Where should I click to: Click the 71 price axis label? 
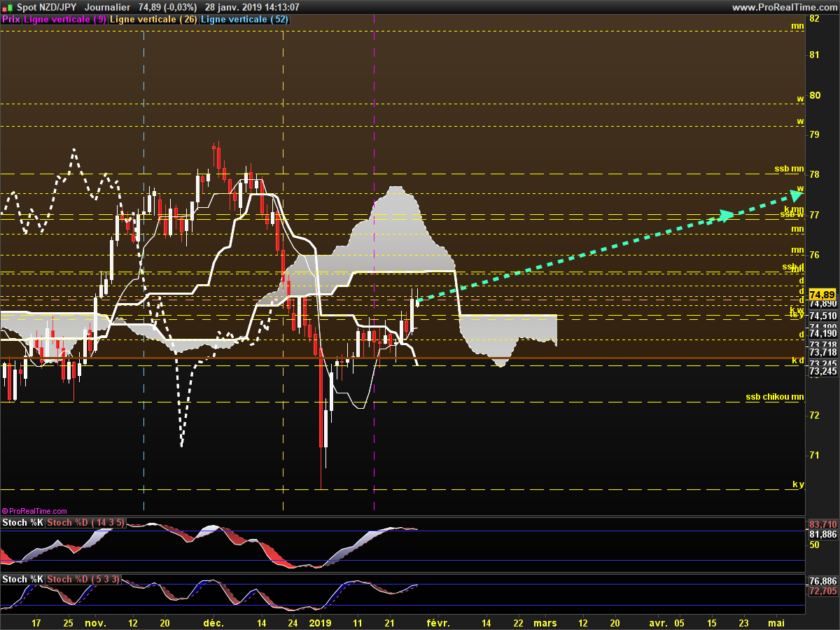(814, 455)
